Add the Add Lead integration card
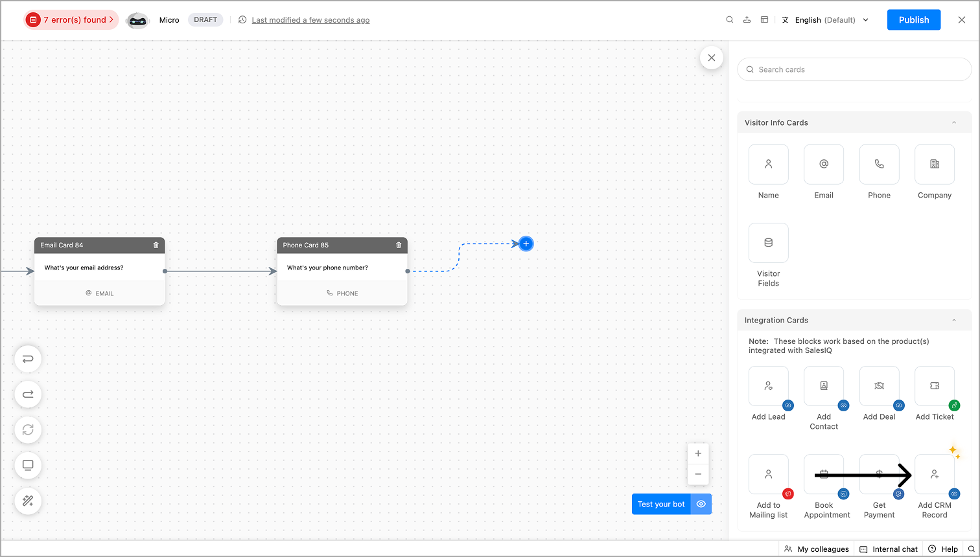 [x=768, y=386]
